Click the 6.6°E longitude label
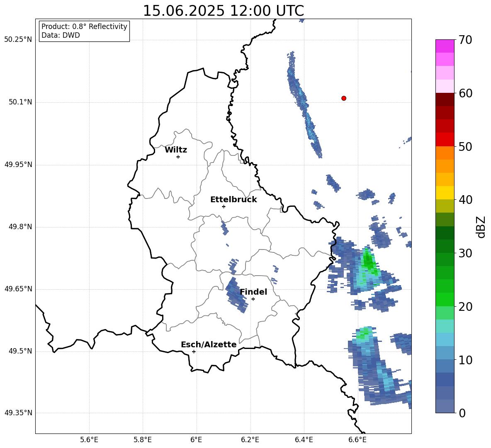This screenshot has width=491, height=448. [357, 440]
